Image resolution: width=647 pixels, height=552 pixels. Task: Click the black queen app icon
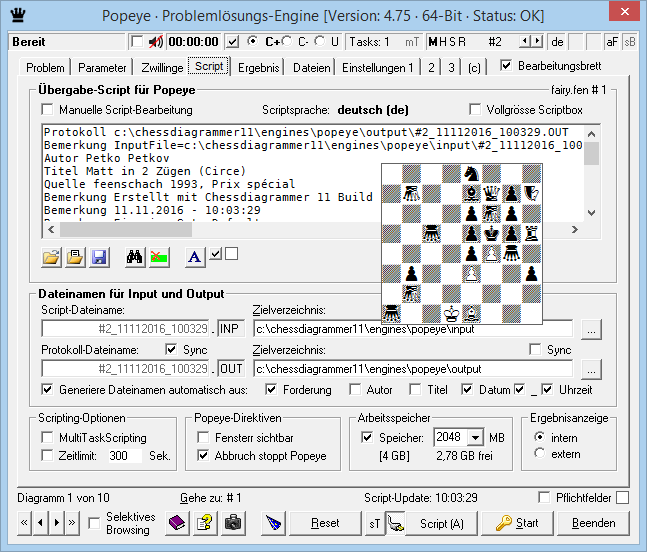[x=18, y=15]
